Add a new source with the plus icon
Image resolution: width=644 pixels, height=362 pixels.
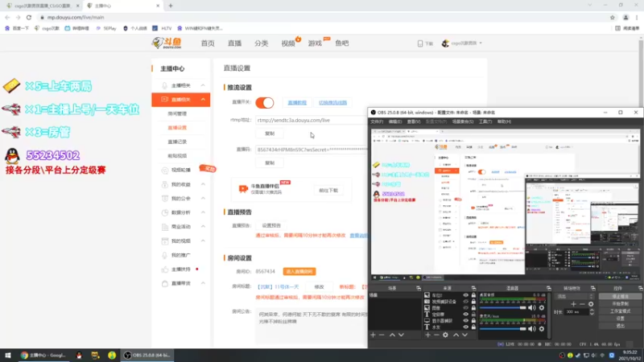[x=427, y=335]
